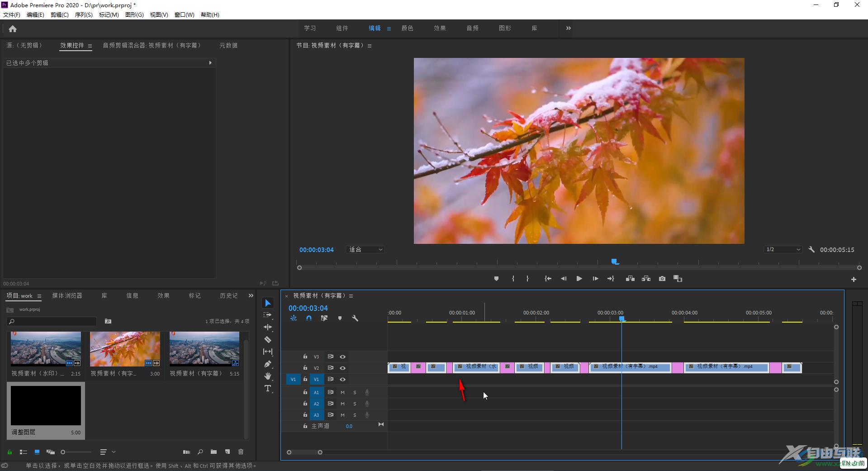This screenshot has width=868, height=471.
Task: Open the 历史记录 panel tab
Action: pos(228,295)
